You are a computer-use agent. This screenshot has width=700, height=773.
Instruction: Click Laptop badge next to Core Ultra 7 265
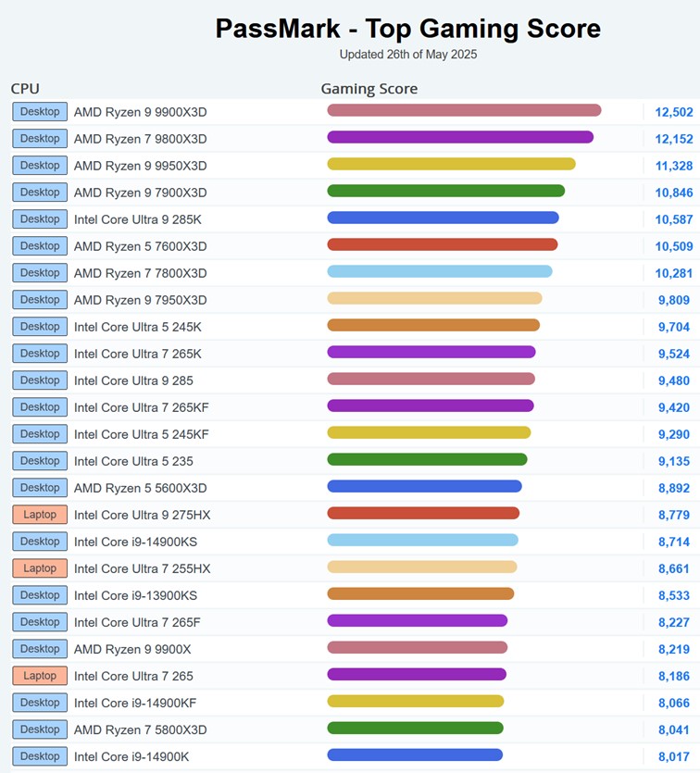(40, 676)
